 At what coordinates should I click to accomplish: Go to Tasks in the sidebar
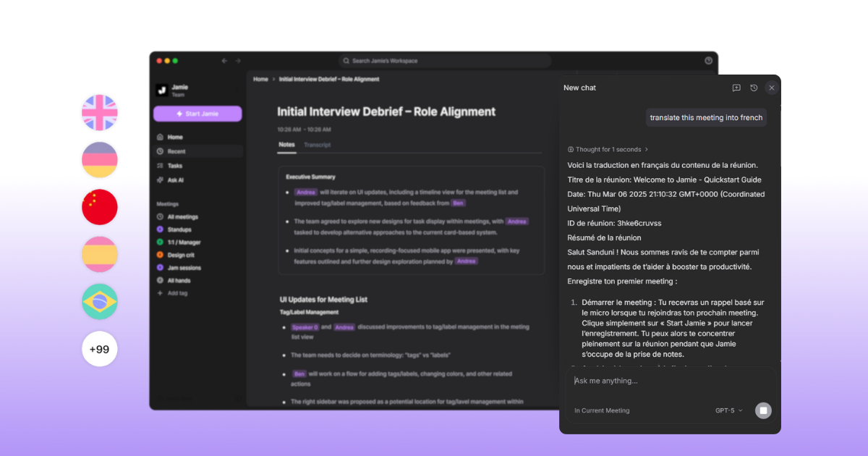[x=197, y=166]
